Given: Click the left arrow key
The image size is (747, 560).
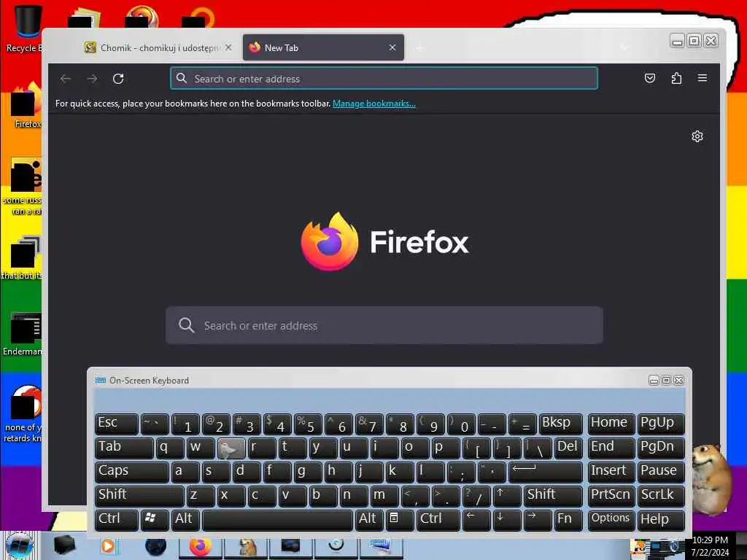Looking at the screenshot, I should click(476, 520).
